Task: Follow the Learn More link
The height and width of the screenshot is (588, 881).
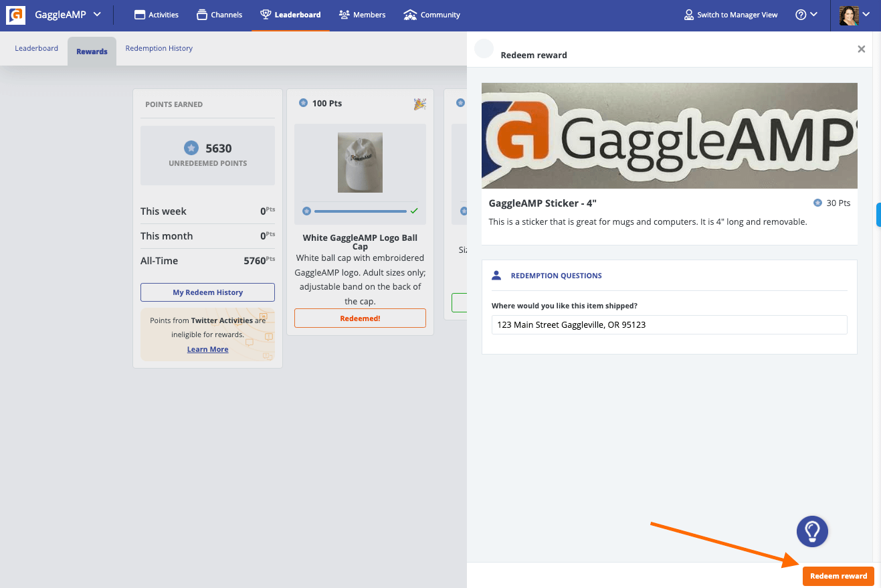Action: click(x=207, y=349)
